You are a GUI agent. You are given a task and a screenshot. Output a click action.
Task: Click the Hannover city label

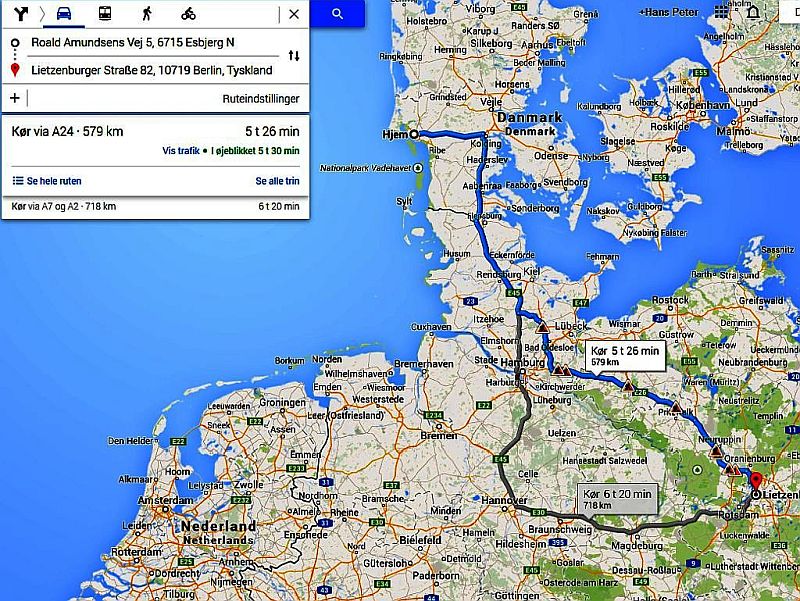504,499
